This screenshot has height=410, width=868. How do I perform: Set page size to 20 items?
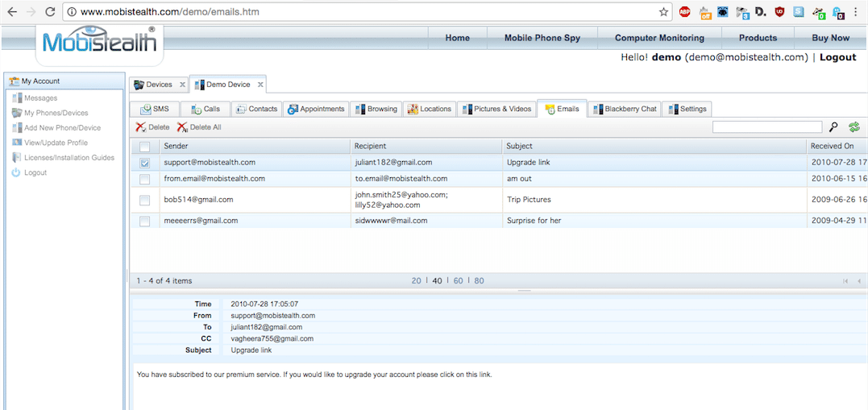click(x=417, y=281)
